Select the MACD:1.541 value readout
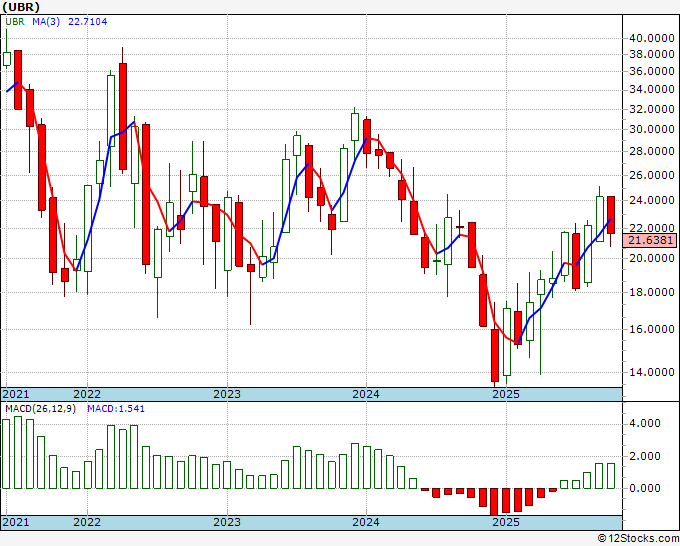 tap(116, 409)
